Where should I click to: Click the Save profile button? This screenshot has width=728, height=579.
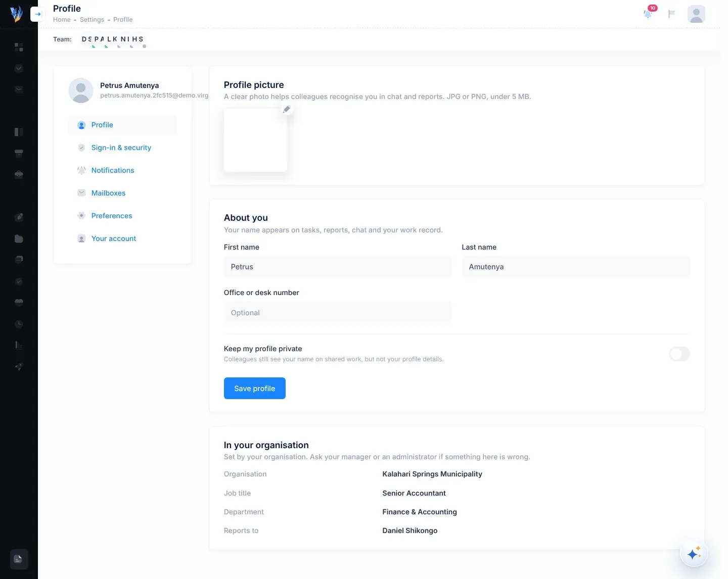click(255, 388)
